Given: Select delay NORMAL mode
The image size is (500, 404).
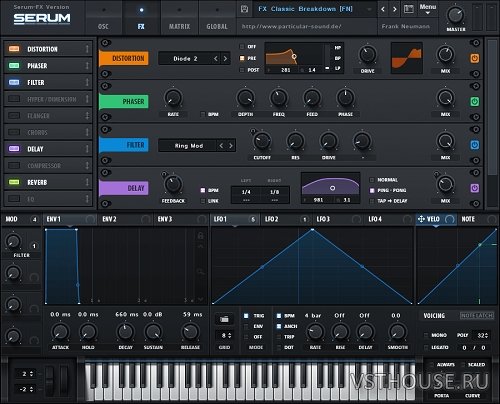Looking at the screenshot, I should pos(372,180).
